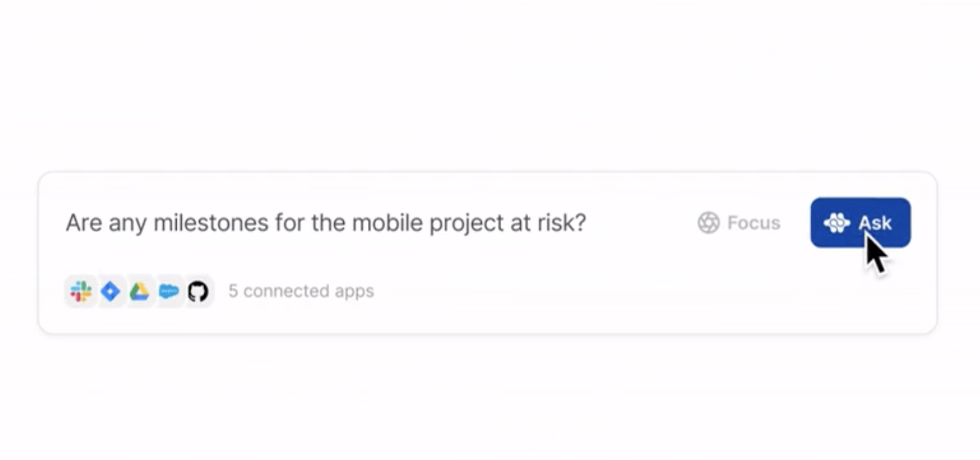
Task: Click the word 'Are' starting the query
Action: [x=83, y=223]
